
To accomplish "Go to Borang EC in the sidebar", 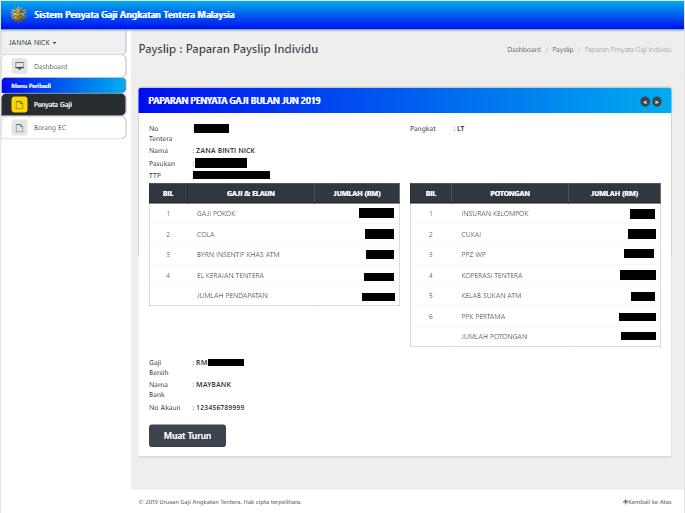I will coord(49,128).
